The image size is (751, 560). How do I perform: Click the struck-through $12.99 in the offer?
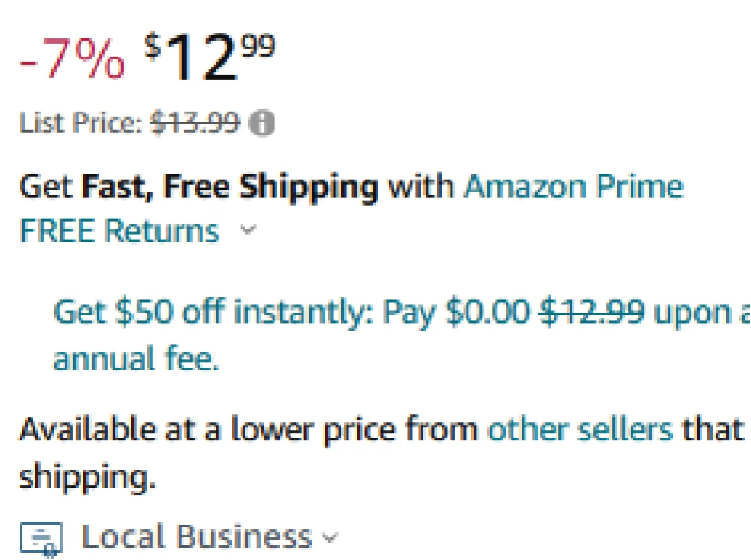[x=592, y=313]
